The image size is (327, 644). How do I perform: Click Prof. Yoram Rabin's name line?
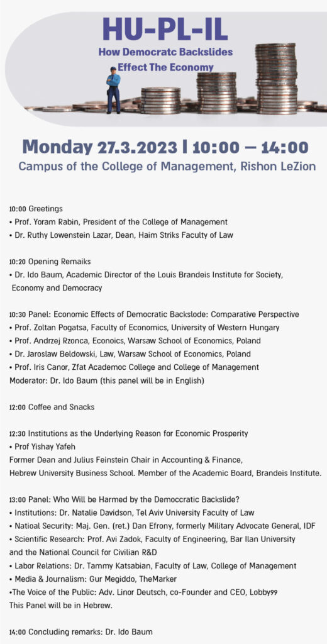point(118,222)
